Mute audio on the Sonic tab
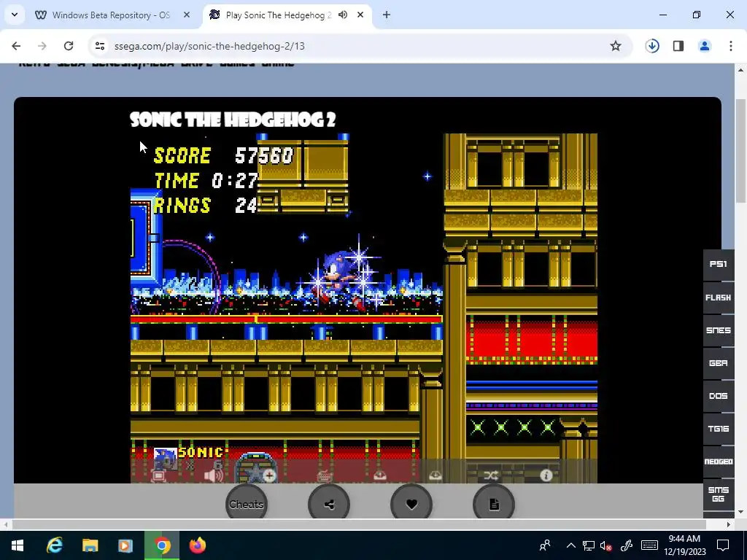The height and width of the screenshot is (560, 747). (343, 15)
